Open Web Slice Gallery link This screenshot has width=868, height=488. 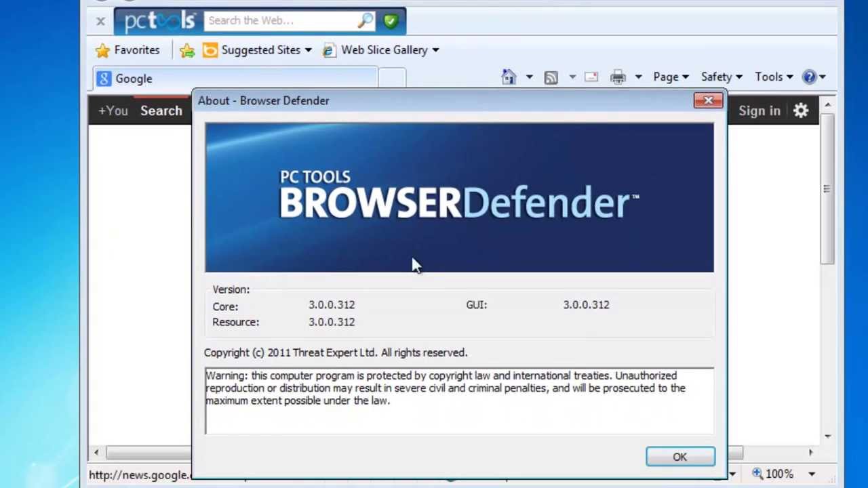tap(376, 50)
